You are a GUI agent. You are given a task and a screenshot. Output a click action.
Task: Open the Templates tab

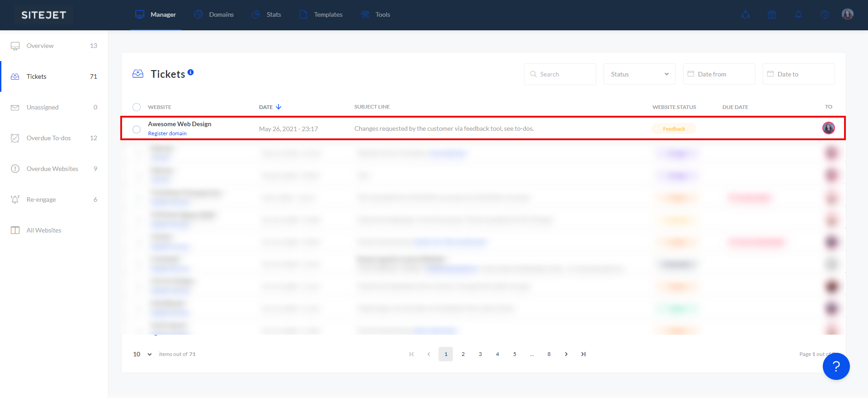click(x=321, y=14)
